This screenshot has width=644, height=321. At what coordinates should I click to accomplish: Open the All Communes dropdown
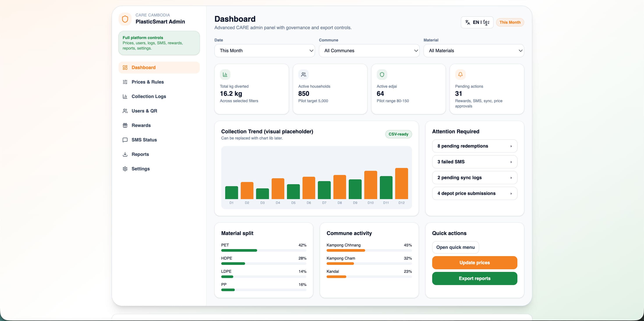point(369,51)
